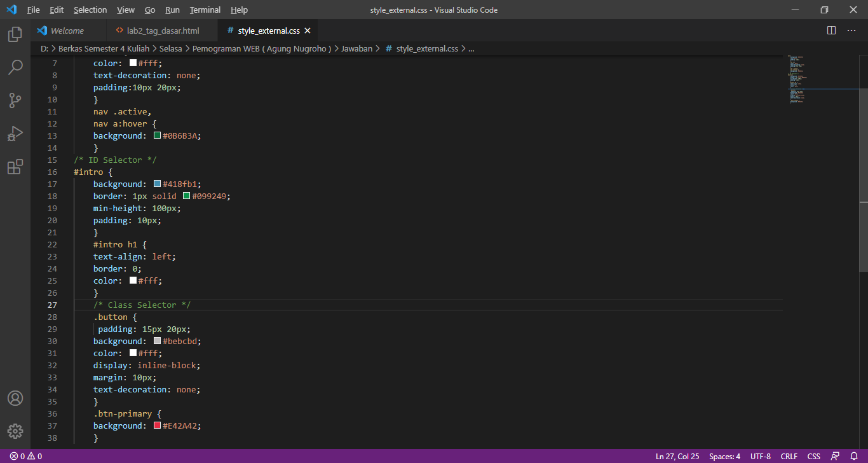Image resolution: width=868 pixels, height=463 pixels.
Task: Select the Search icon in activity bar
Action: point(15,67)
